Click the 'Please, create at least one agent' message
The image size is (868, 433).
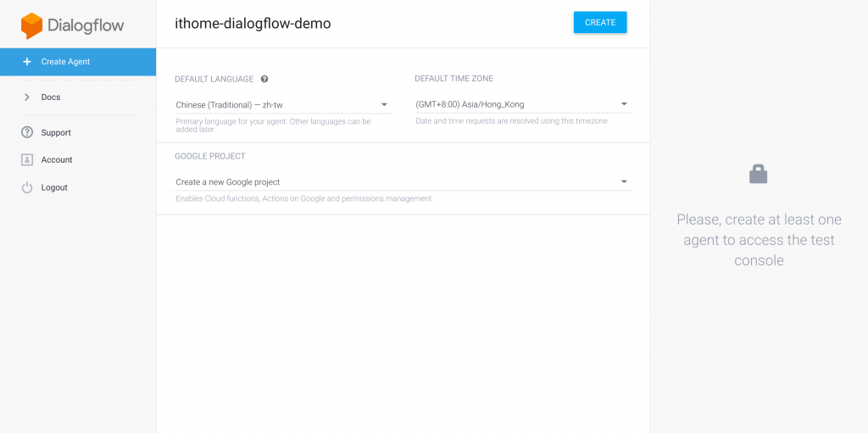click(759, 240)
